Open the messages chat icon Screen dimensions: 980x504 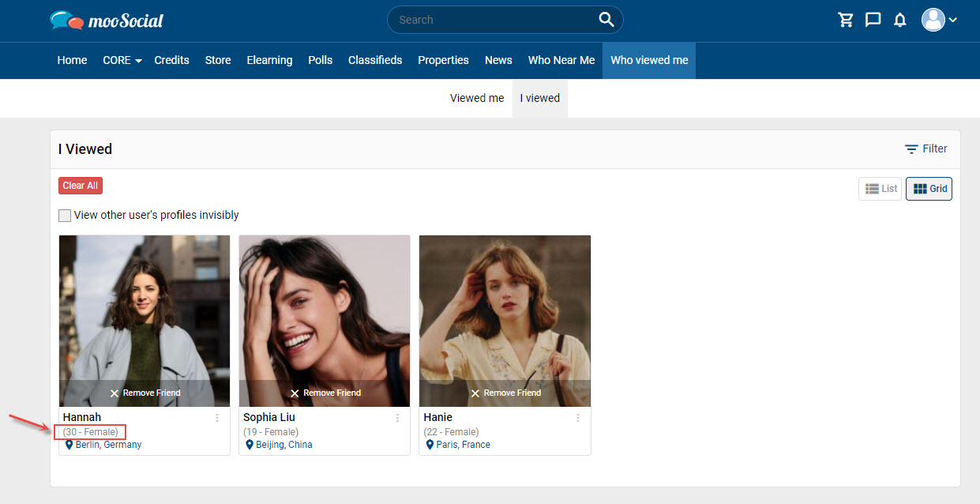point(873,20)
